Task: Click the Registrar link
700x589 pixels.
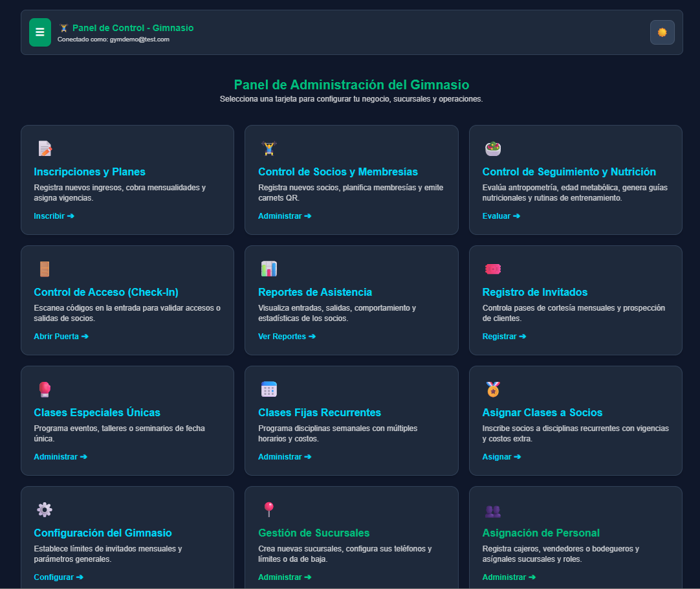Action: [505, 337]
